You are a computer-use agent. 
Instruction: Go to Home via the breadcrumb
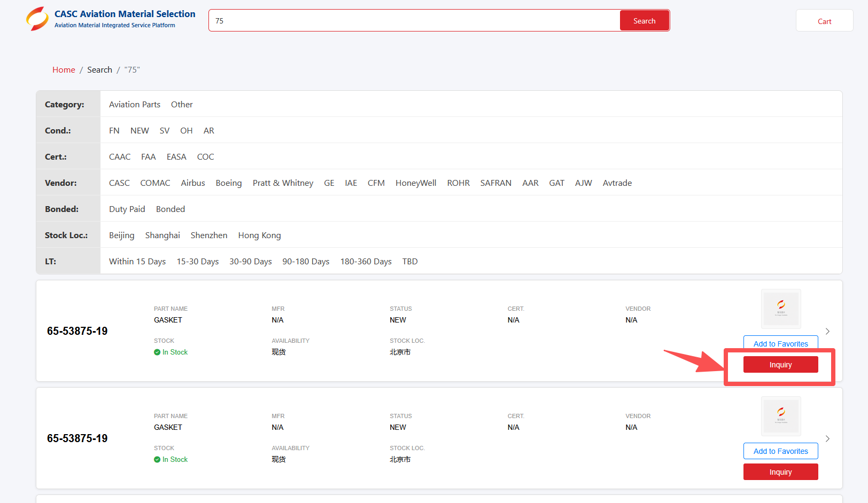click(64, 70)
